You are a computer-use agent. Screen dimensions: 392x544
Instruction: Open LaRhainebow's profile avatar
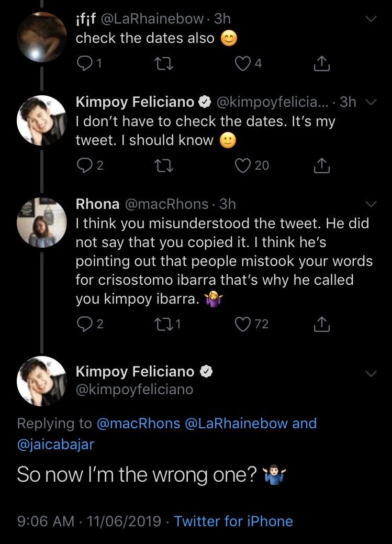42,37
